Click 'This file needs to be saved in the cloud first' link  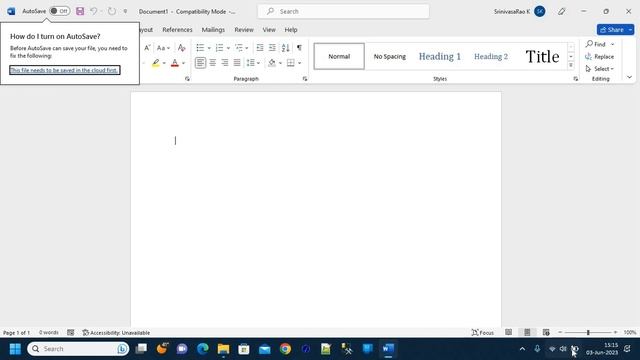64,70
